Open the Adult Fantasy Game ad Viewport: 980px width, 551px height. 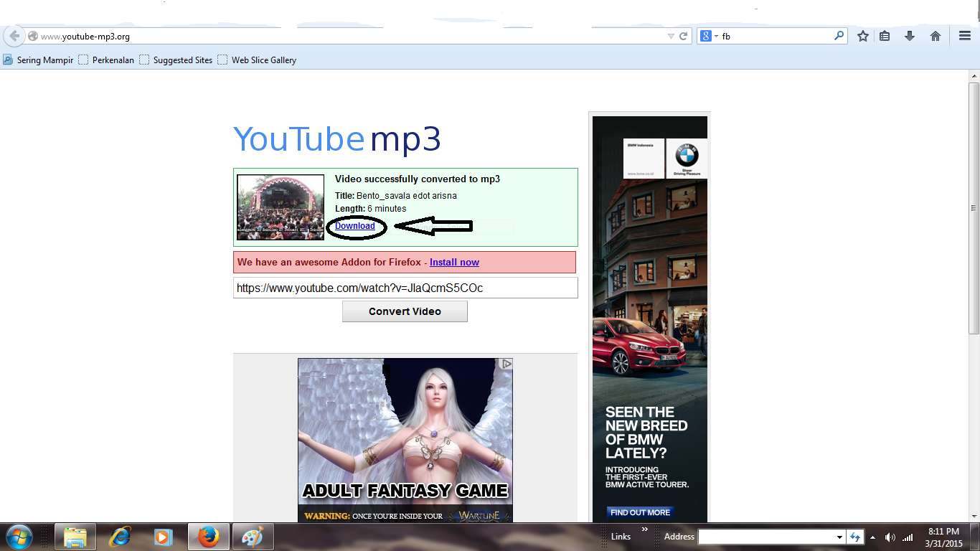click(x=405, y=440)
